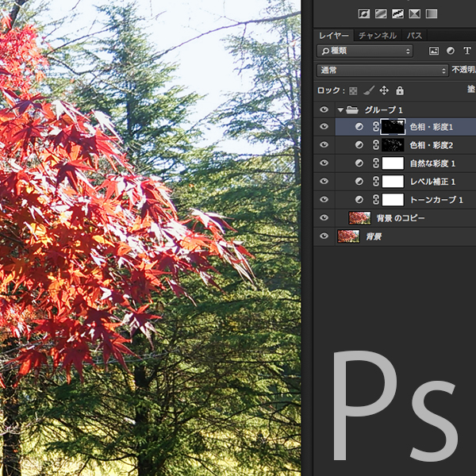The image size is (476, 476).
Task: Filter layers by pixel layers icon
Action: 434,51
